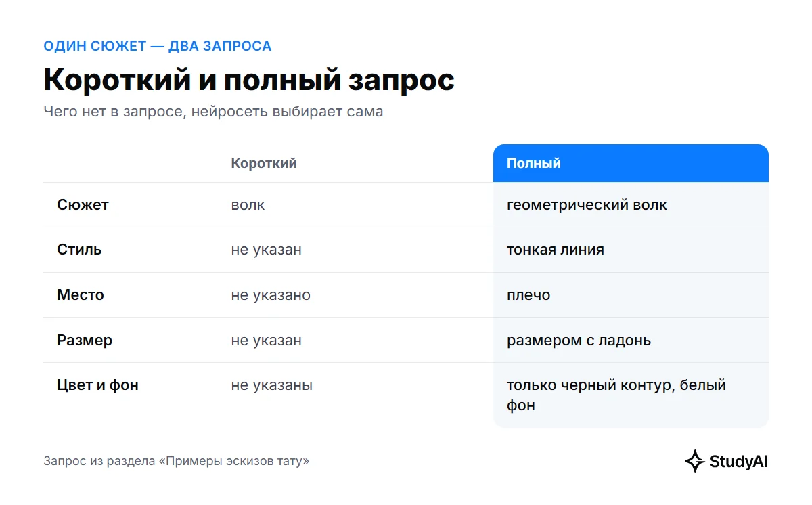This screenshot has width=812, height=505.
Task: Click the 'Стиль' row label
Action: pos(79,249)
